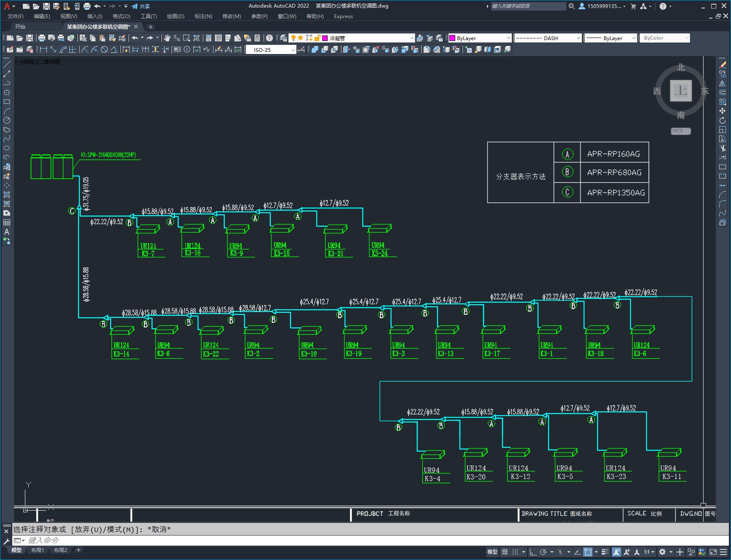
Task: Click the new drawing tab plus button
Action: pyautogui.click(x=151, y=27)
